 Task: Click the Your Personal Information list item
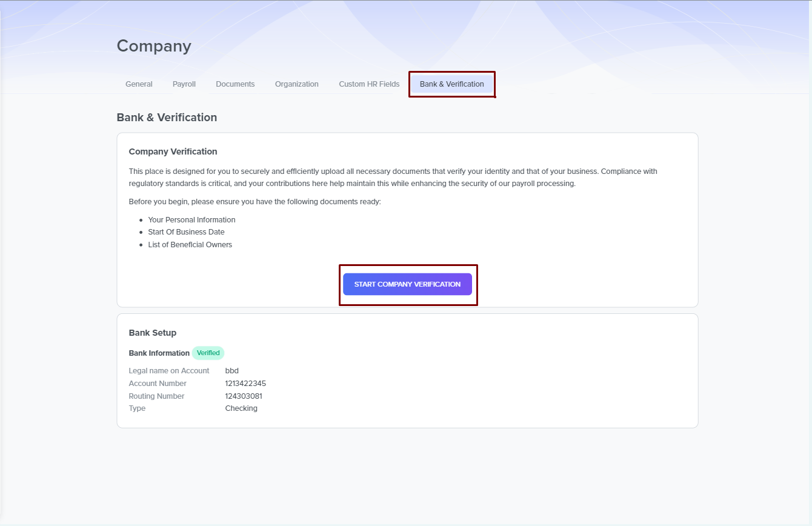click(x=191, y=220)
